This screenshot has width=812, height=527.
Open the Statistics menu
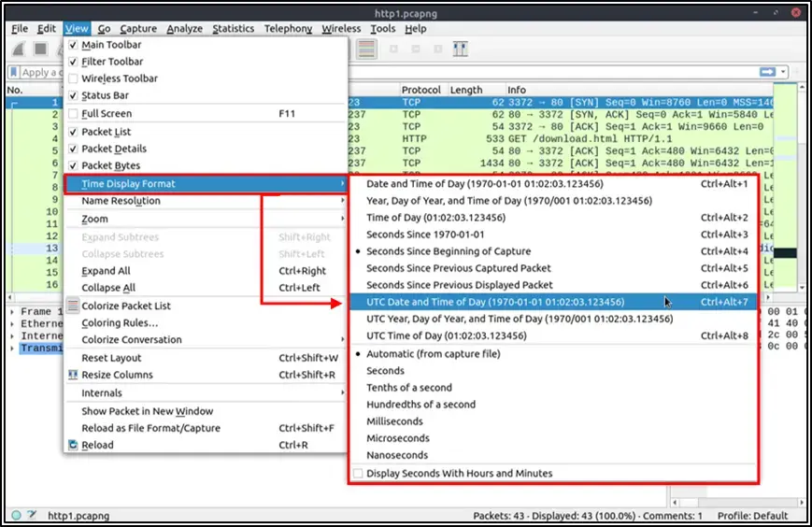coord(233,28)
